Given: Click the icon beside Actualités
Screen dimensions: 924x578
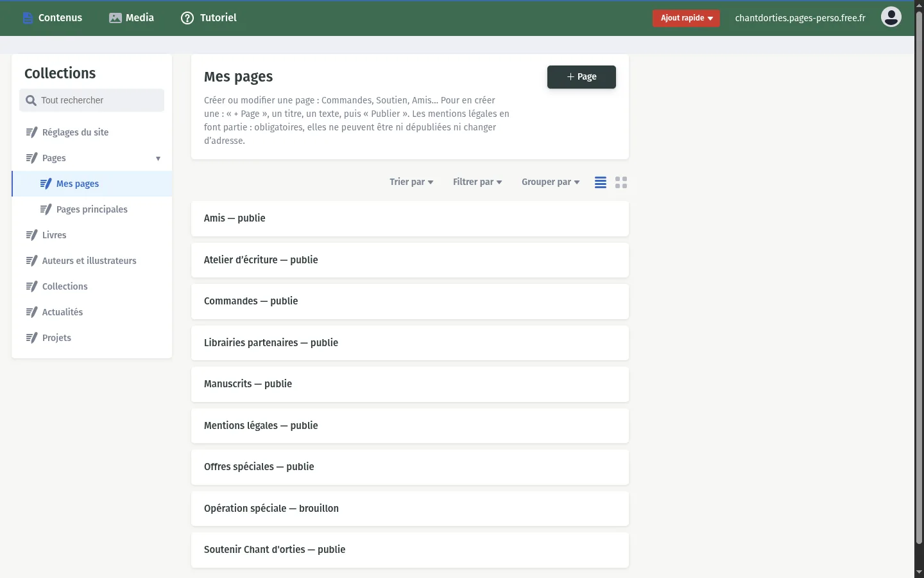Looking at the screenshot, I should pyautogui.click(x=31, y=312).
